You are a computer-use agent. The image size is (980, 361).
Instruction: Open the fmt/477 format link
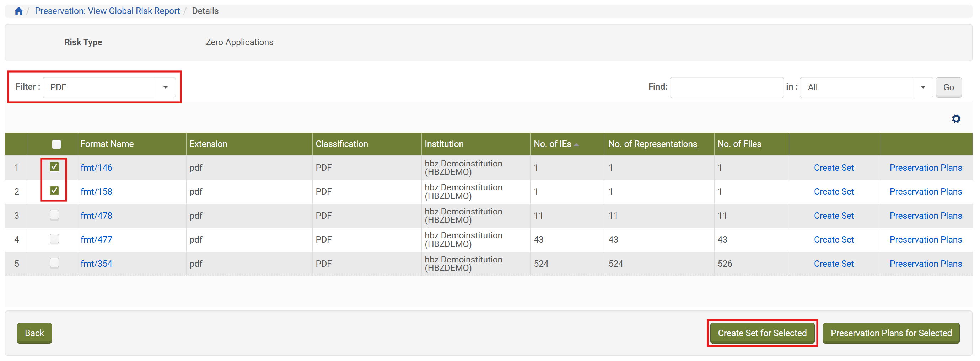coord(96,239)
